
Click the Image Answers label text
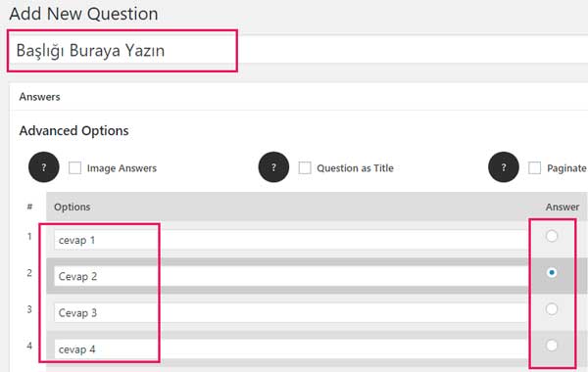tap(122, 168)
